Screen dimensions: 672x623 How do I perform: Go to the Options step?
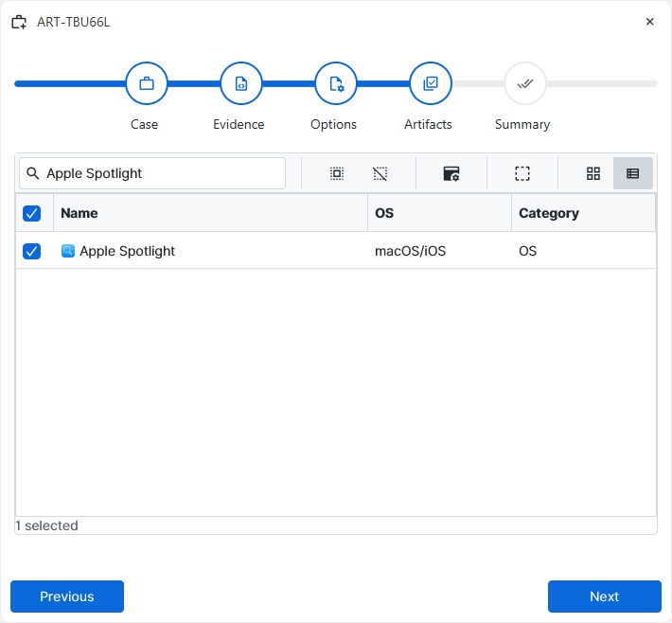tap(336, 84)
